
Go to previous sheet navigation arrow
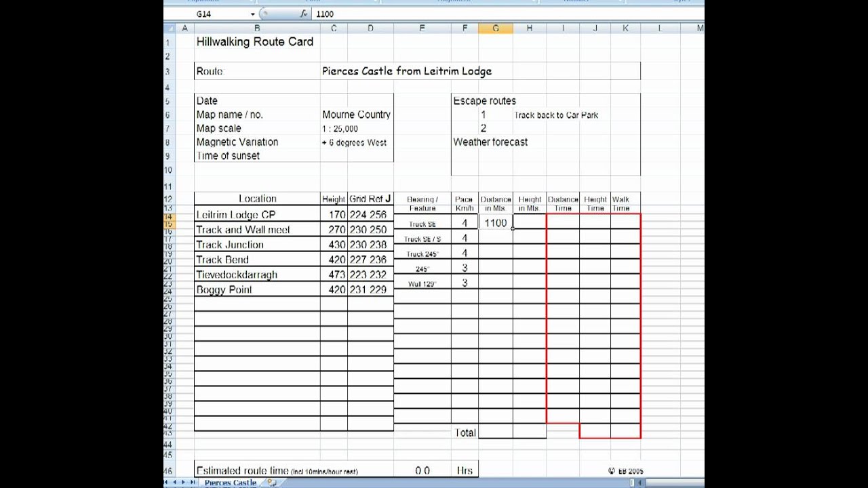[x=175, y=483]
